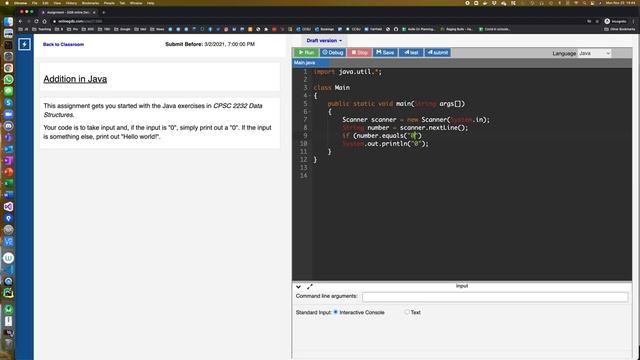
Task: Open Chrome from the Dock
Action: [8, 68]
